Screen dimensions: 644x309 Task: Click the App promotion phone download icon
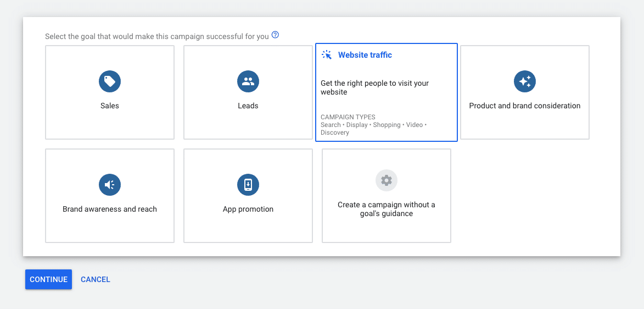click(x=248, y=185)
